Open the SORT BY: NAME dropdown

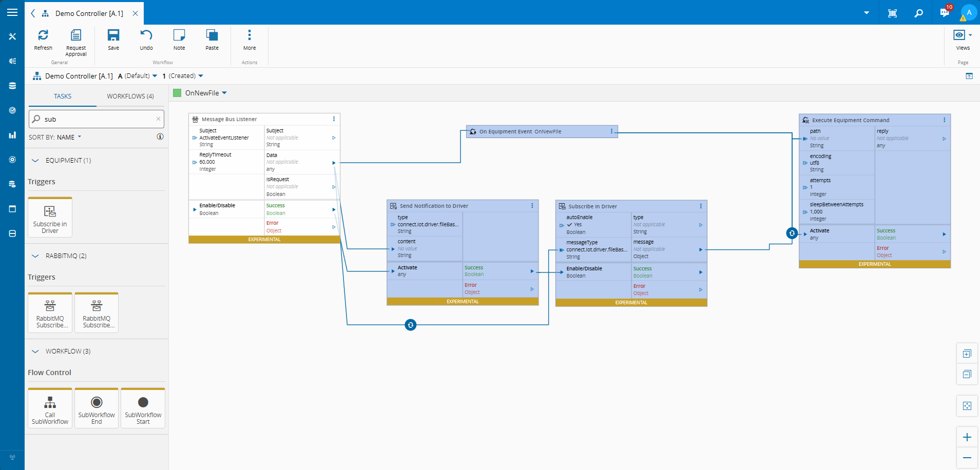(x=55, y=137)
